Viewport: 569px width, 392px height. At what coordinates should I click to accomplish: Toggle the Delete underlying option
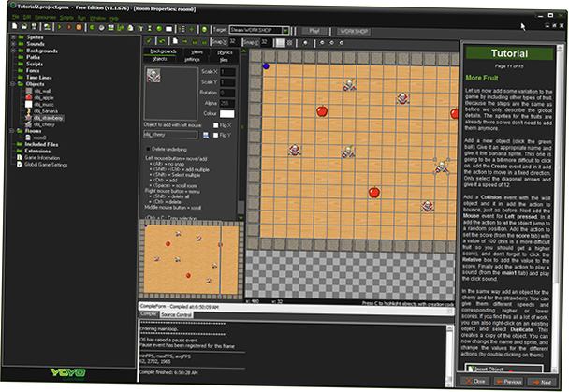148,149
